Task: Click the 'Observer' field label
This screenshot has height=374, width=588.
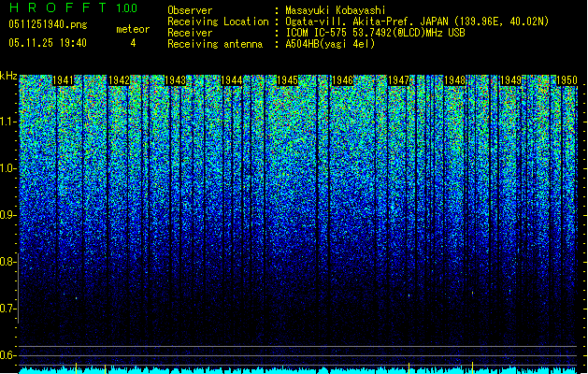Action: tap(190, 10)
